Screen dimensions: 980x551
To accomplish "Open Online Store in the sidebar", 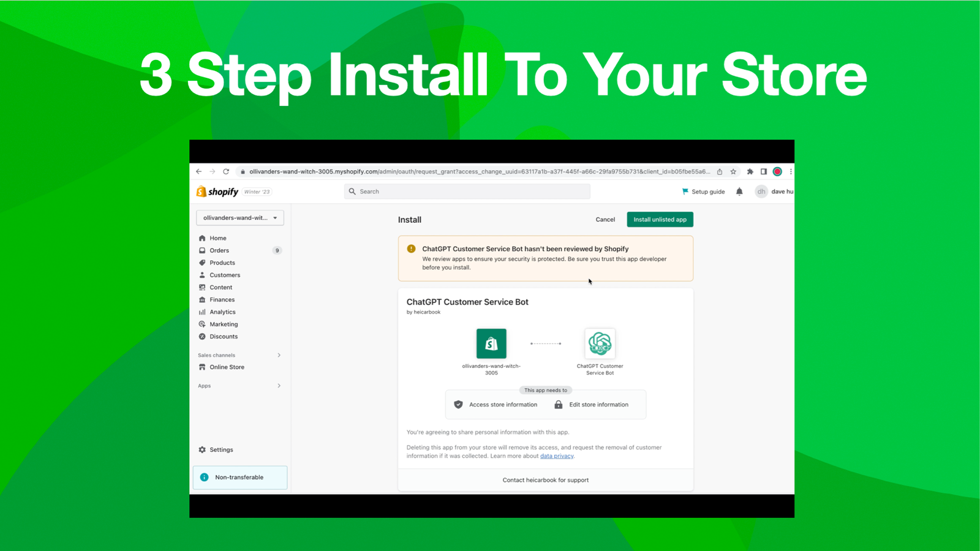I will pyautogui.click(x=227, y=367).
